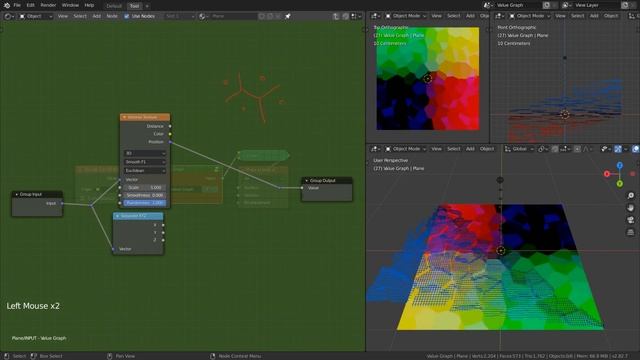Image resolution: width=640 pixels, height=360 pixels.
Task: Toggle viewport overlays button
Action: pyautogui.click(x=636, y=149)
